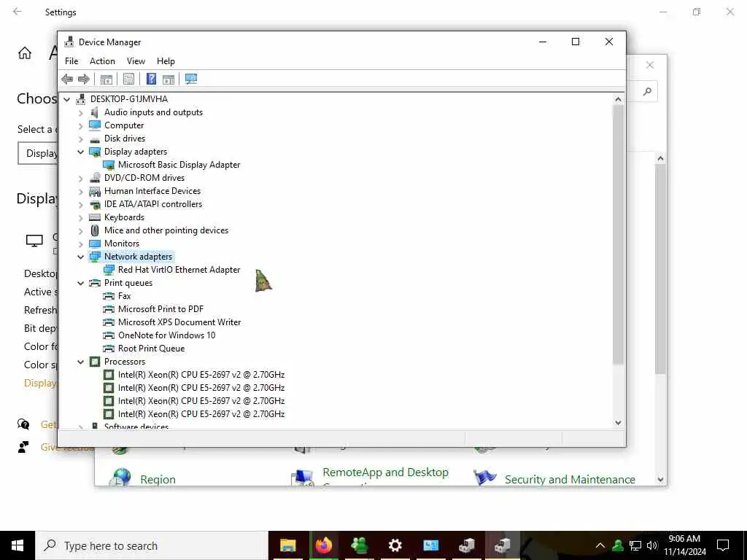Click the Windows Start button
The height and width of the screenshot is (560, 747).
[18, 545]
